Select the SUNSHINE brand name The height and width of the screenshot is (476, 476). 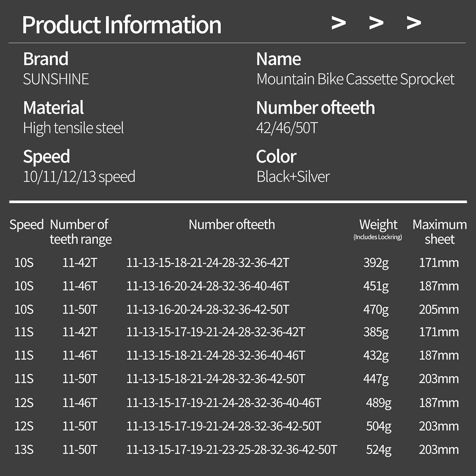pyautogui.click(x=56, y=79)
